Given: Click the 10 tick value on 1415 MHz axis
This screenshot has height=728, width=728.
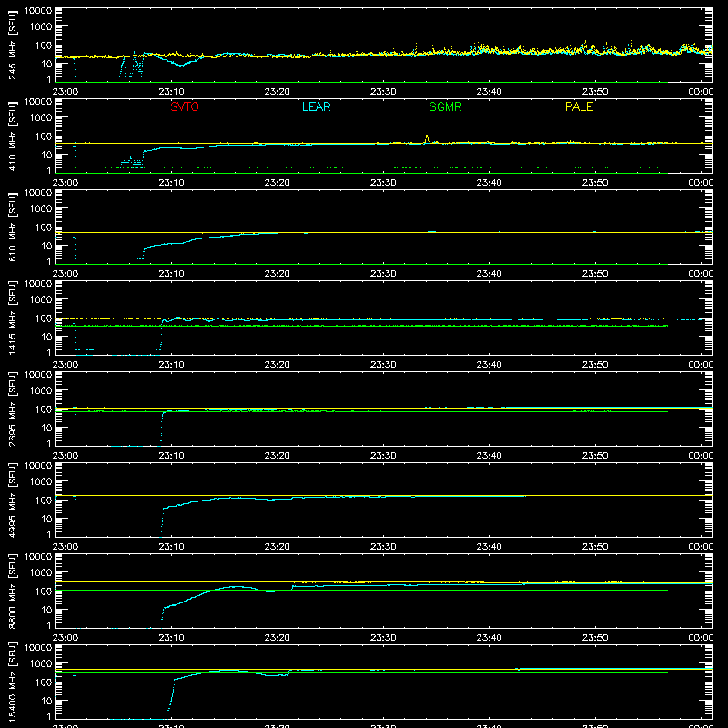Looking at the screenshot, I should [46, 337].
